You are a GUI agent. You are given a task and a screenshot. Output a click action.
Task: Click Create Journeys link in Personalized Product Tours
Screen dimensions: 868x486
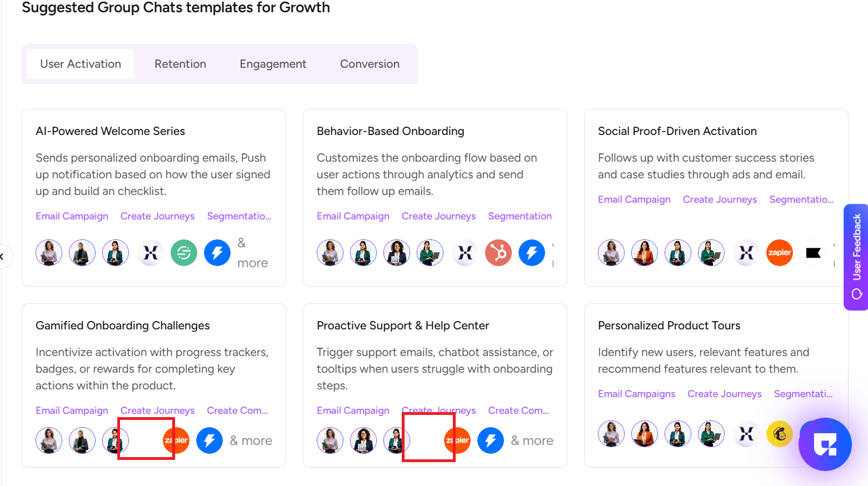(724, 394)
